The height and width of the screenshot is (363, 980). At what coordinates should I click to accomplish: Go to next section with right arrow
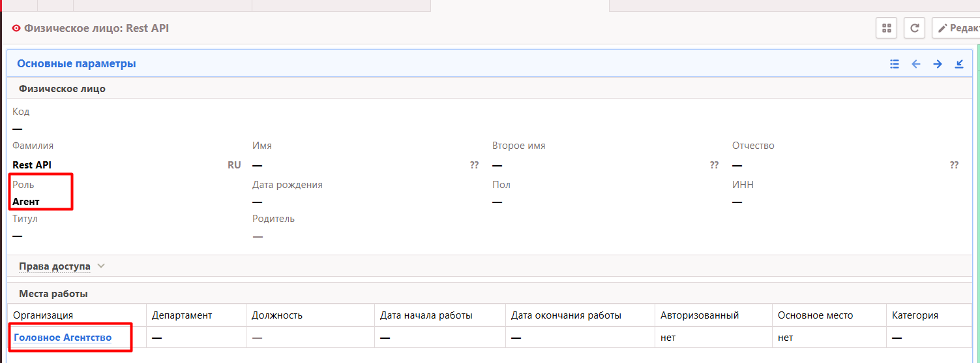[938, 64]
